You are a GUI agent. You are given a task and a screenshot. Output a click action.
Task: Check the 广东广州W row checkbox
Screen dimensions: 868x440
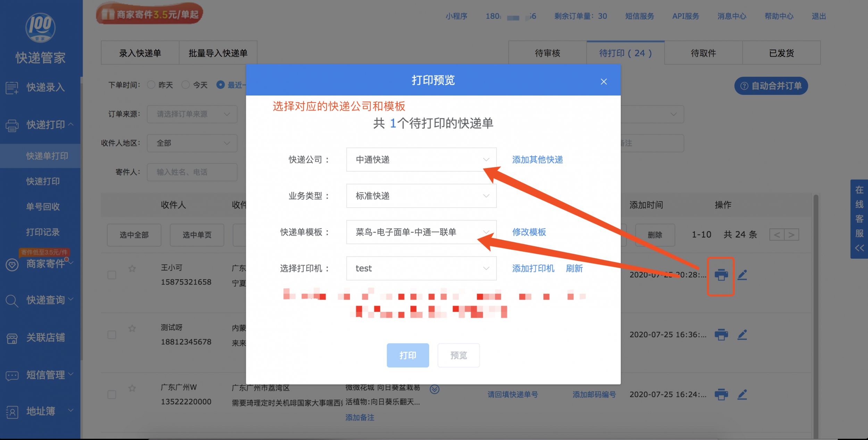pyautogui.click(x=112, y=395)
